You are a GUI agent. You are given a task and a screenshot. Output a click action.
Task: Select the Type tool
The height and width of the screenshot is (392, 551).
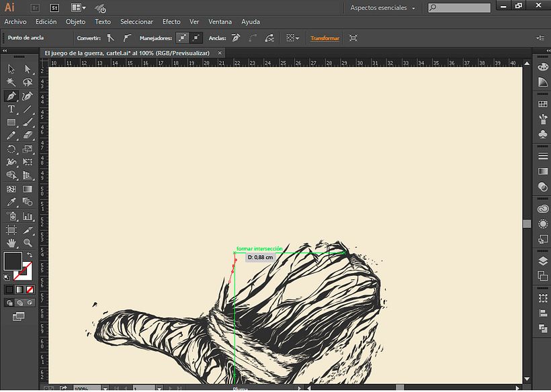pos(11,109)
